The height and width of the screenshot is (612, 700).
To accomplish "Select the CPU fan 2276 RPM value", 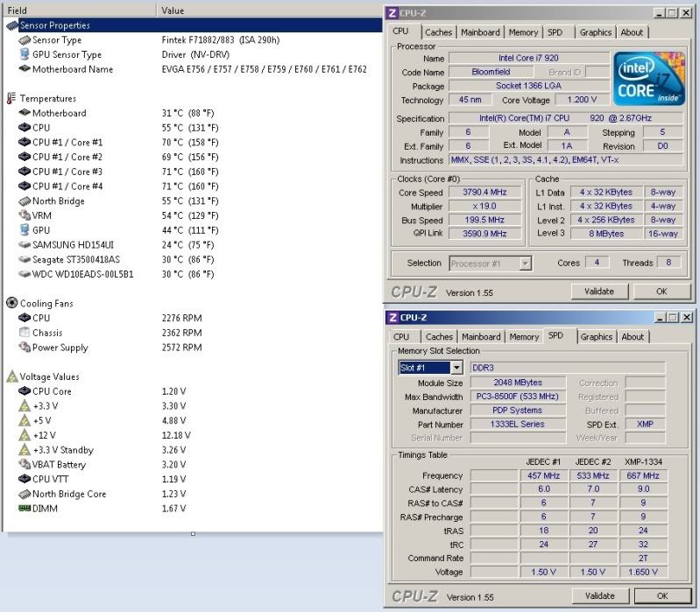I will [181, 318].
